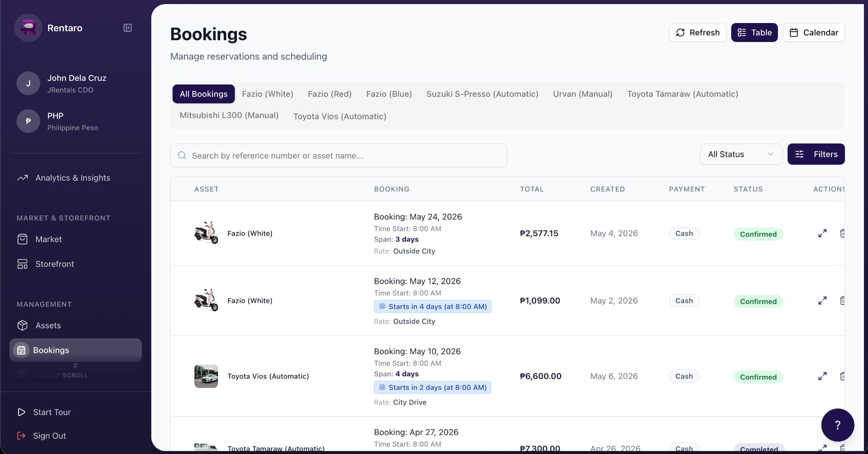This screenshot has height=454, width=868.
Task: Expand the May 24, 2026 booking
Action: (x=822, y=234)
